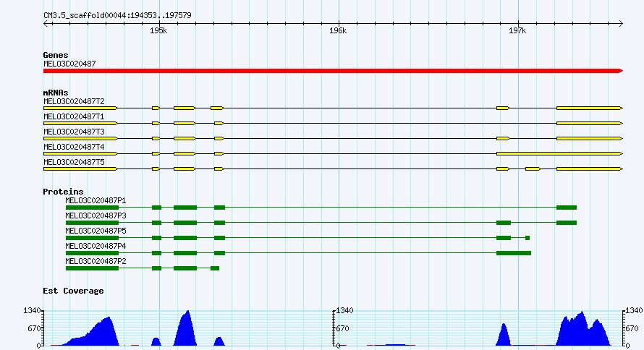Select the MELO3C020487 gene label
The image size is (644, 350).
(x=69, y=64)
